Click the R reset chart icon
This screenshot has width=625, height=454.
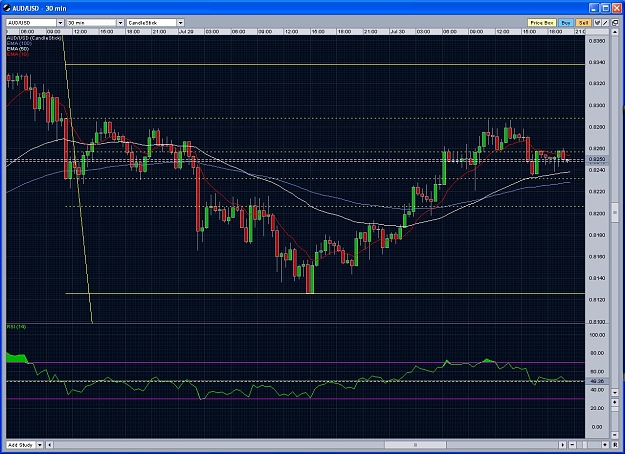click(x=615, y=445)
